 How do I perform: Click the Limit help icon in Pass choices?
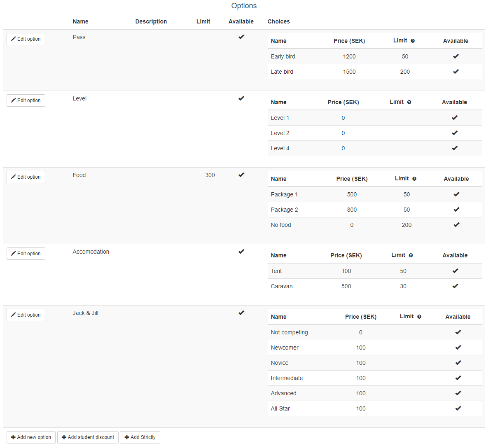(413, 41)
